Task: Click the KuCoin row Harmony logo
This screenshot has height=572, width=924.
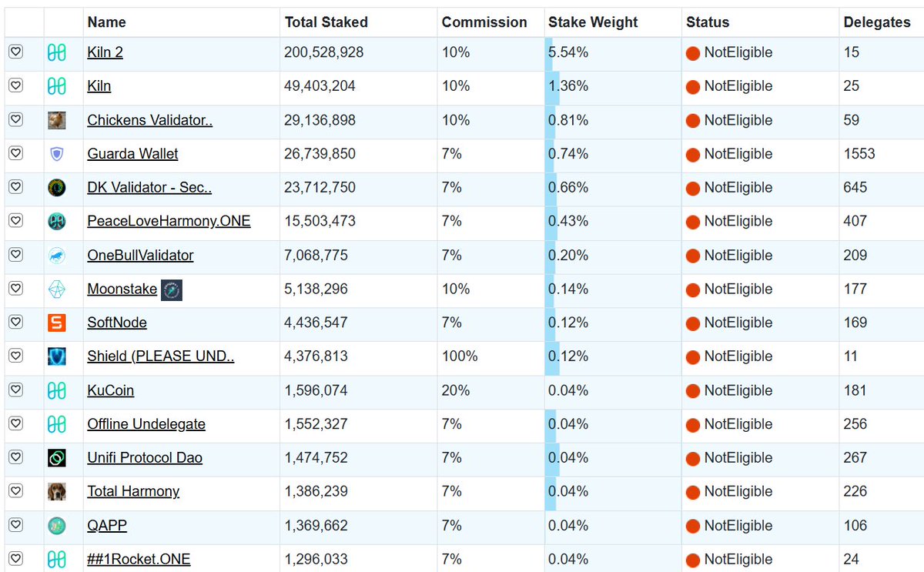Action: tap(56, 390)
